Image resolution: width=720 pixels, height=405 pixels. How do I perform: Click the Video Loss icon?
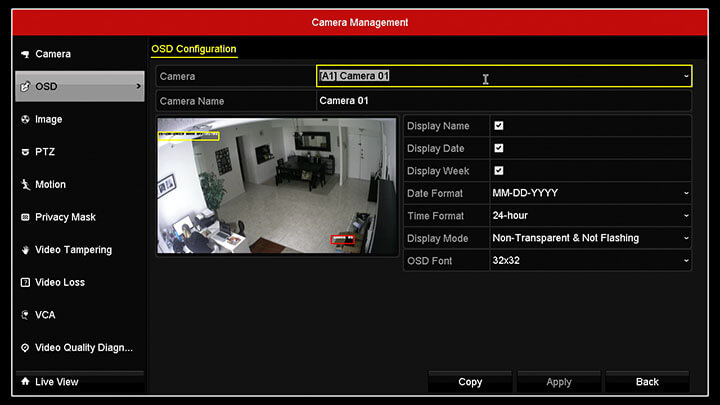[25, 283]
